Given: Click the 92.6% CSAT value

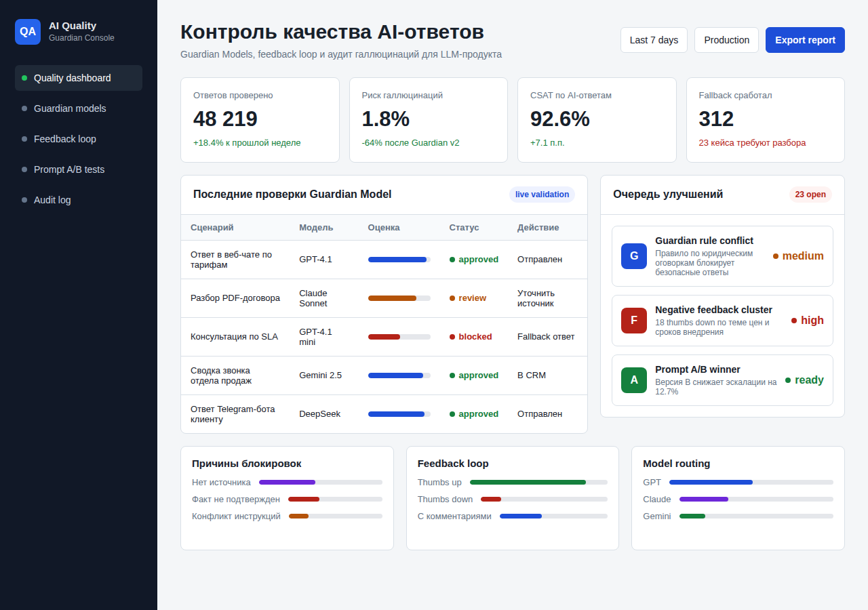Looking at the screenshot, I should coord(560,119).
